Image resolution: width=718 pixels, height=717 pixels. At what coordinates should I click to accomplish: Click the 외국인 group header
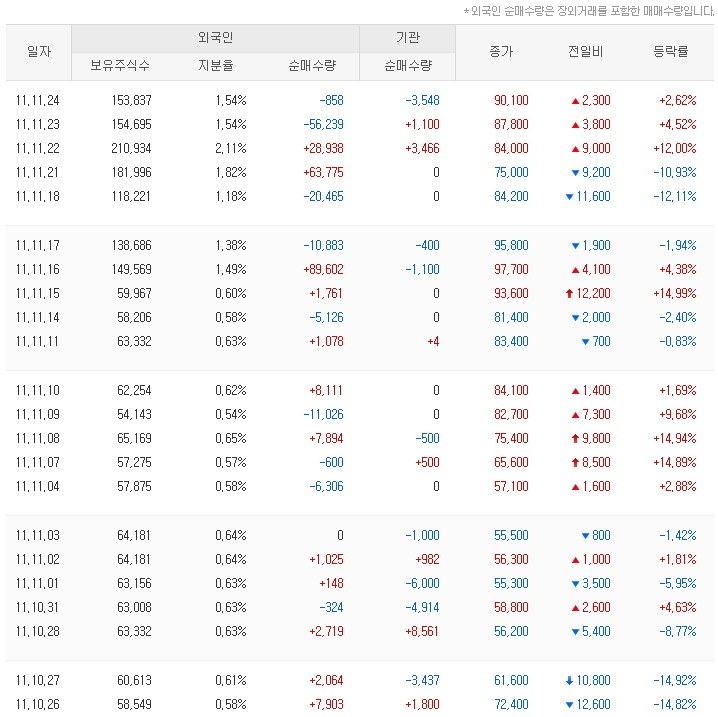coord(215,39)
